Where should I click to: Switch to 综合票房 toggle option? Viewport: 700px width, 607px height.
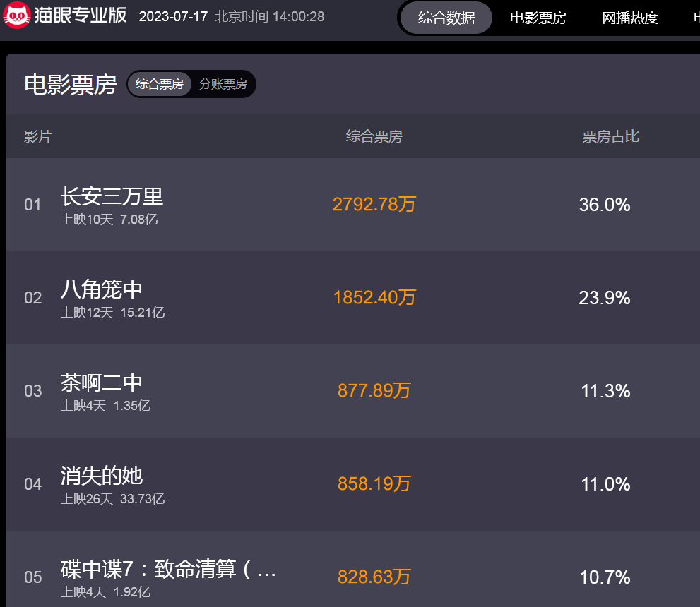pyautogui.click(x=160, y=84)
